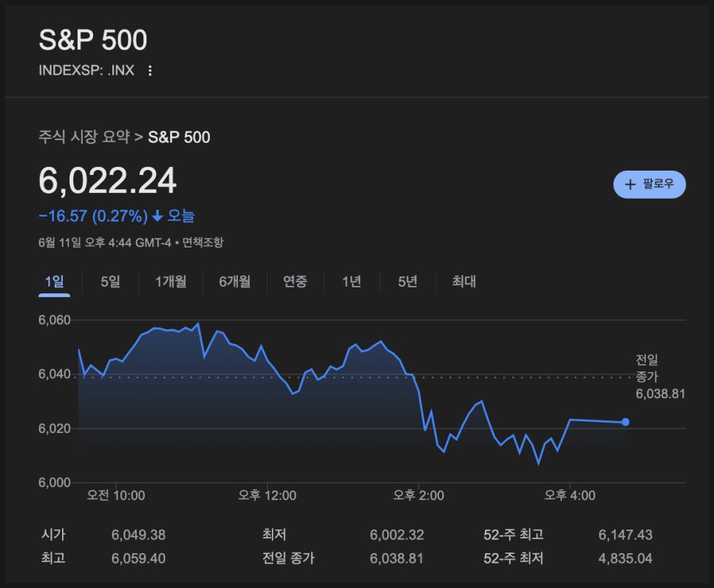
Task: Switch to the 1년 chart range tab
Action: coord(352,281)
